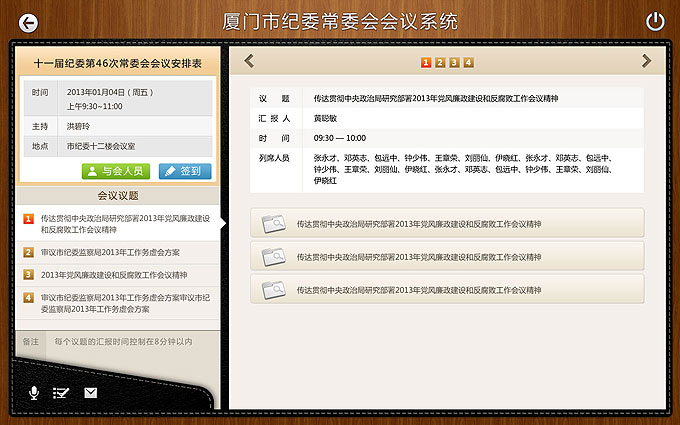Screen dimensions: 680x425
Task: Open the checklist icon at bottom left
Action: [62, 392]
